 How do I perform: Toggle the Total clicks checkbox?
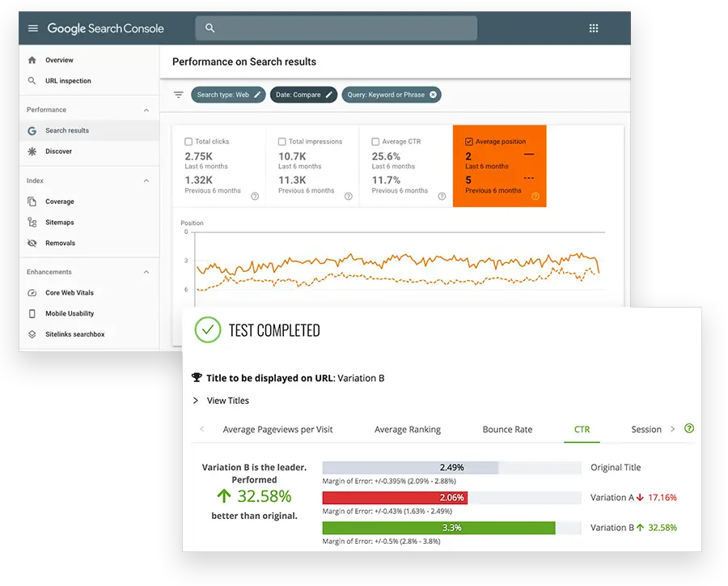[x=188, y=142]
